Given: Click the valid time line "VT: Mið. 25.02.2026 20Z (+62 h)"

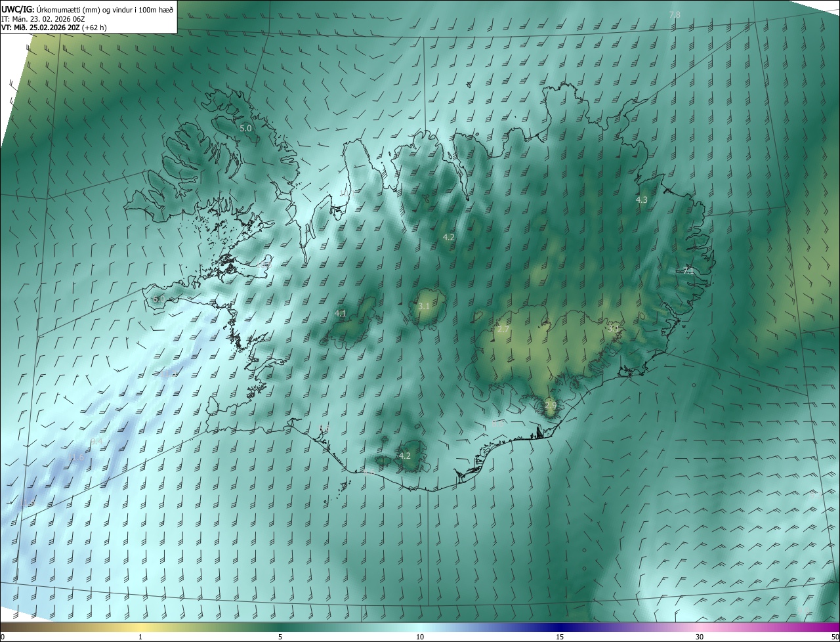Looking at the screenshot, I should click(54, 28).
